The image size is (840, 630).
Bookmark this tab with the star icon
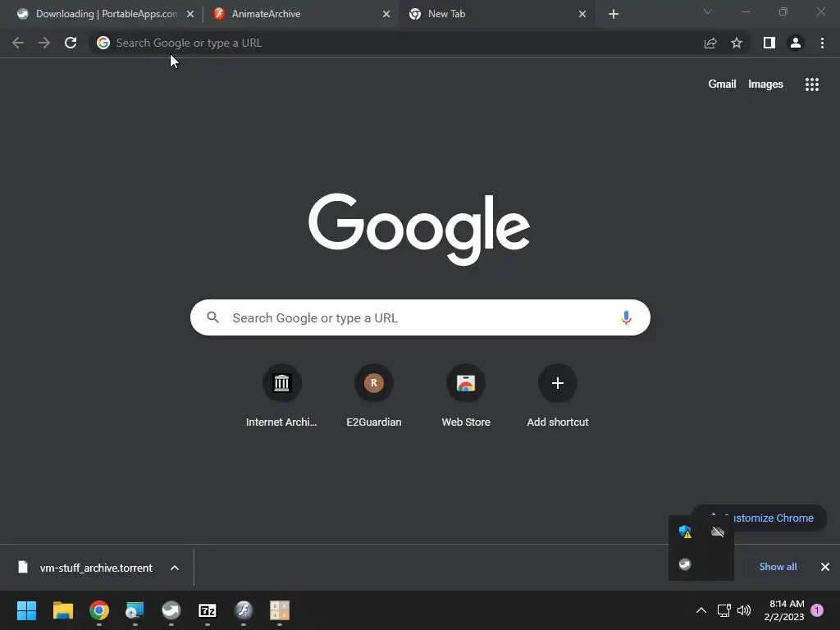tap(737, 43)
